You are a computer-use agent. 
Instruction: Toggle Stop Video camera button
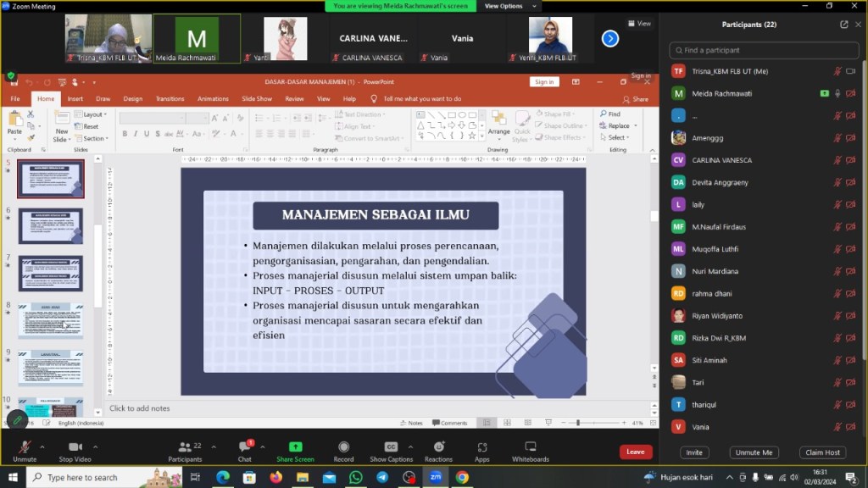tap(75, 449)
